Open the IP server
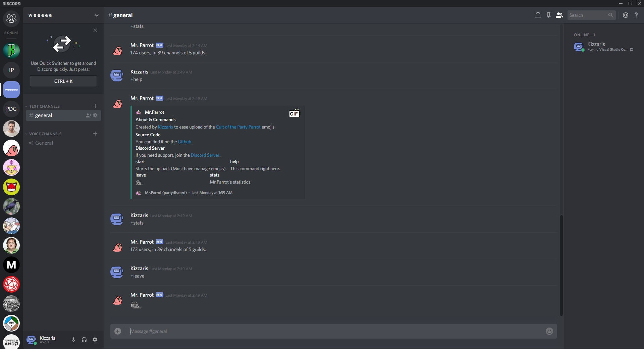Image resolution: width=644 pixels, height=349 pixels. [x=11, y=70]
